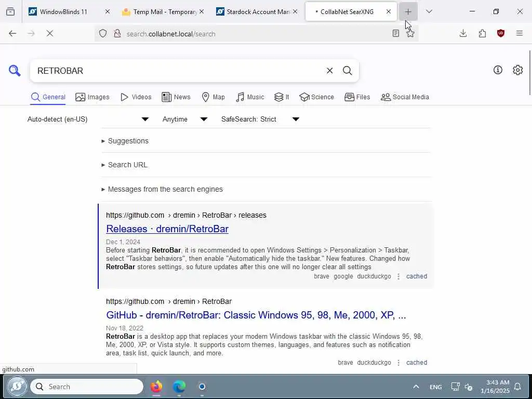The image size is (532, 399).
Task: Click the network status tray icon
Action: (x=455, y=387)
